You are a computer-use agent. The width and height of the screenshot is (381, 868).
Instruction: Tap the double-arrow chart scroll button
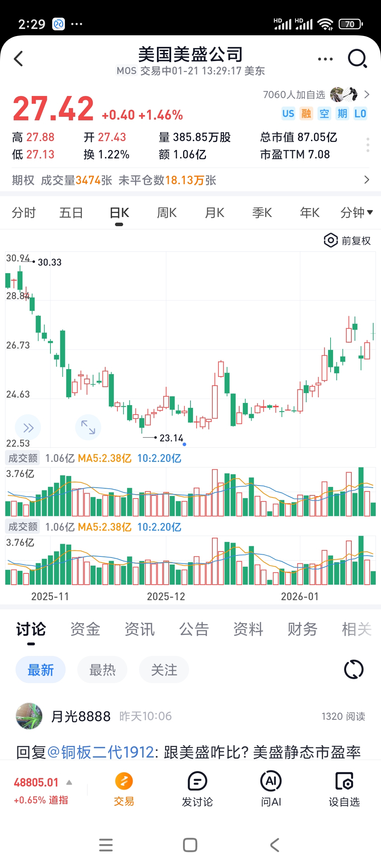(x=28, y=428)
